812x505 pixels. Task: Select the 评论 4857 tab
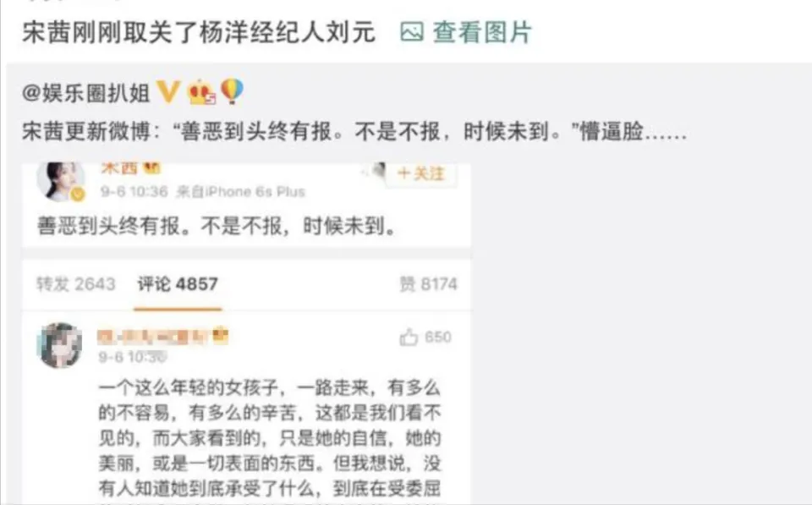pyautogui.click(x=178, y=284)
